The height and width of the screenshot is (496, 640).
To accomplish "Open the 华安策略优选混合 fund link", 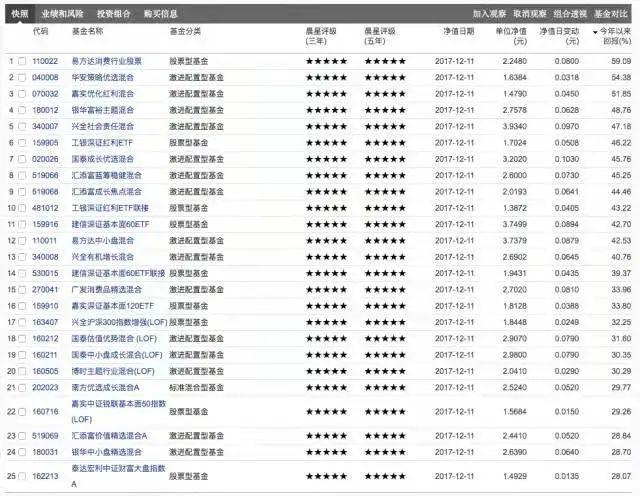I will point(102,78).
